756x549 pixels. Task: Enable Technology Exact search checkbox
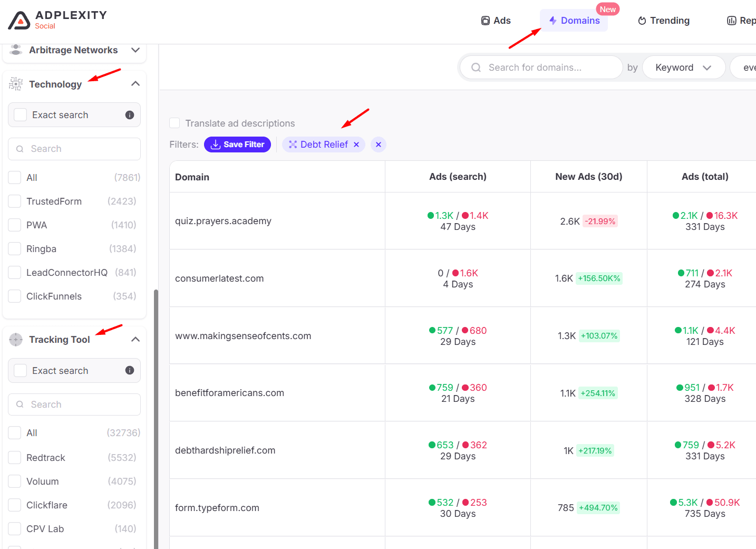tap(21, 115)
